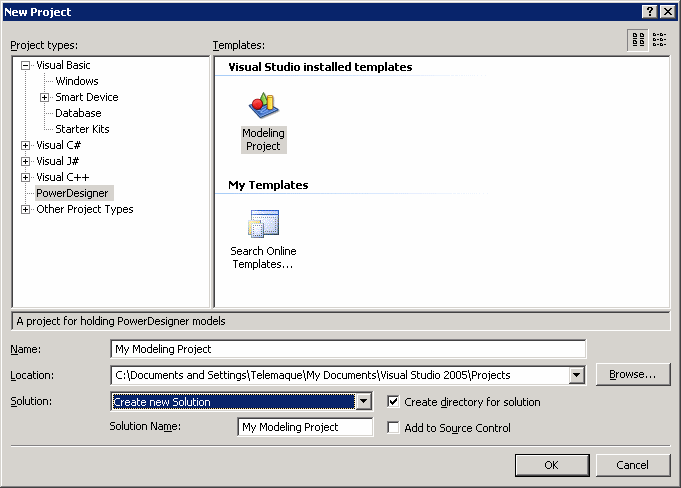Screen dimensions: 681x488
Task: Select Visual C# tree label
Action: point(59,145)
